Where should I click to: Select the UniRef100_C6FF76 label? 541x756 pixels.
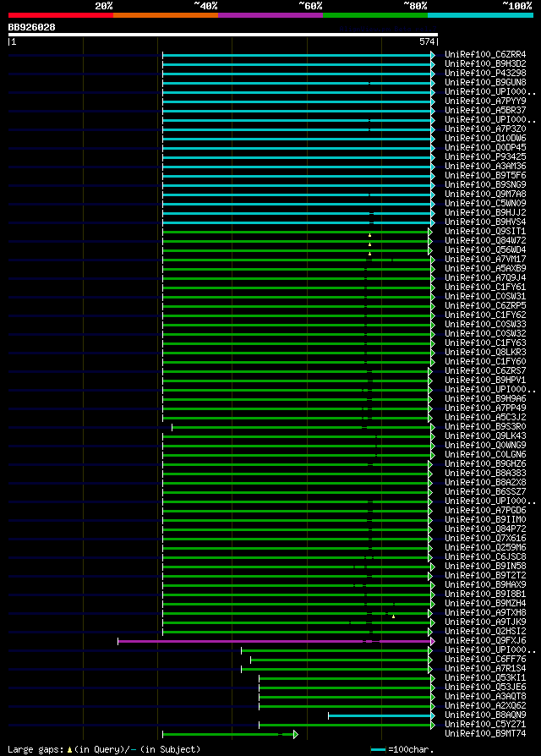point(485,660)
